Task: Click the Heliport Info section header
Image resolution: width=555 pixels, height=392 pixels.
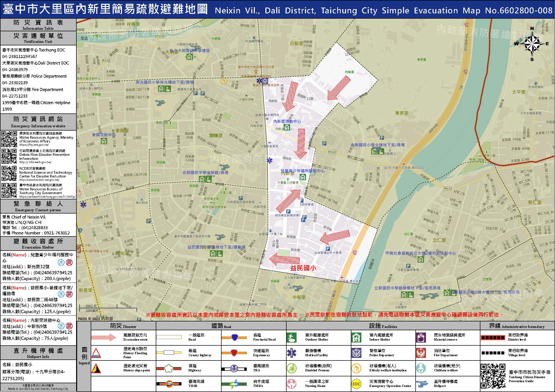Action: pyautogui.click(x=38, y=353)
